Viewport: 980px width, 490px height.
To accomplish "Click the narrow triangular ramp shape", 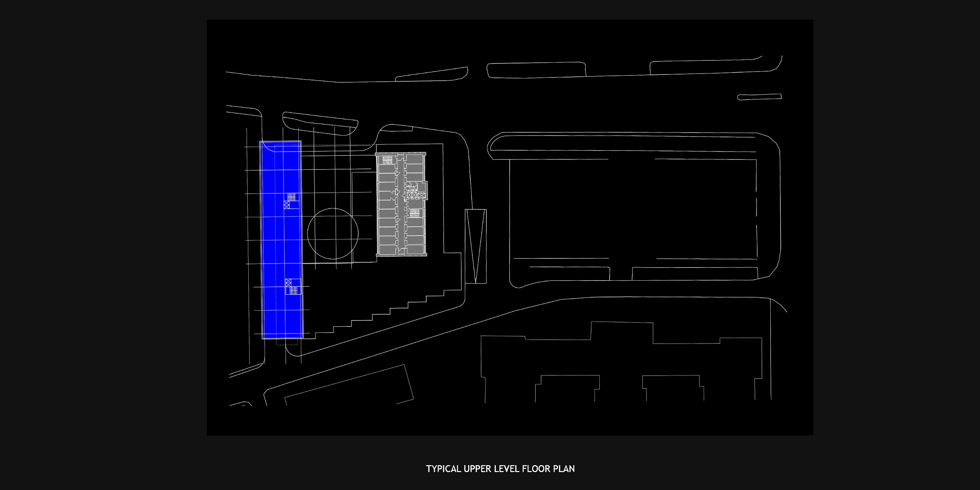I will click(x=476, y=246).
